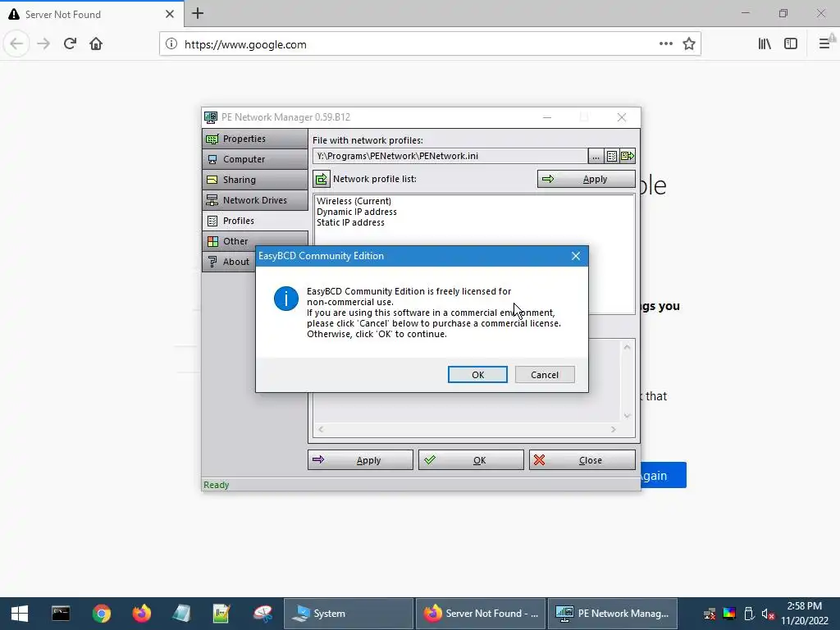Bookmark this page with star icon

click(689, 44)
